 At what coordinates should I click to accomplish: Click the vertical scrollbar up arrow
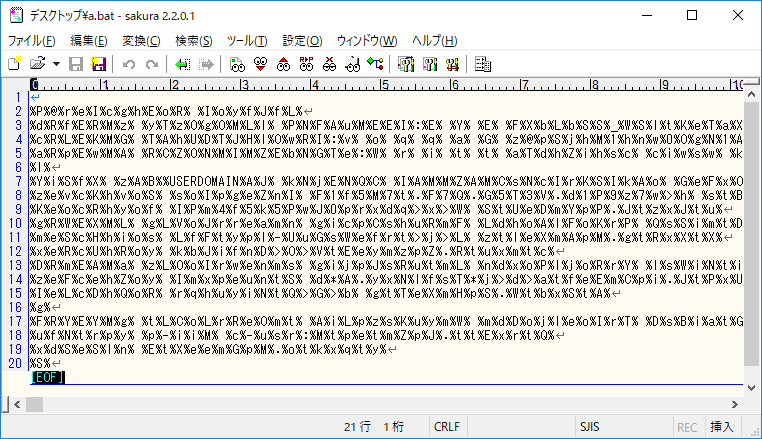coord(751,94)
